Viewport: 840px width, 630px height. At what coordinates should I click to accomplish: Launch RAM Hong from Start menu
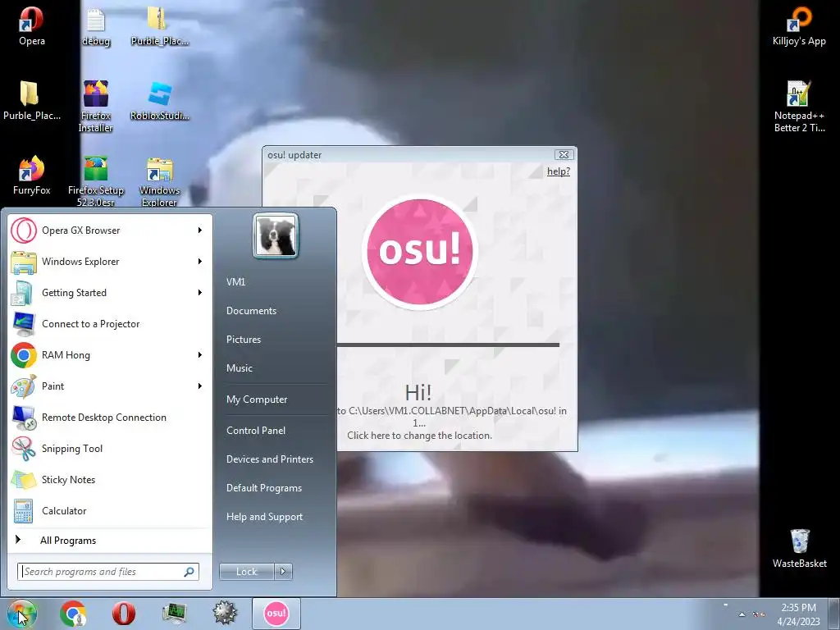tap(110, 354)
